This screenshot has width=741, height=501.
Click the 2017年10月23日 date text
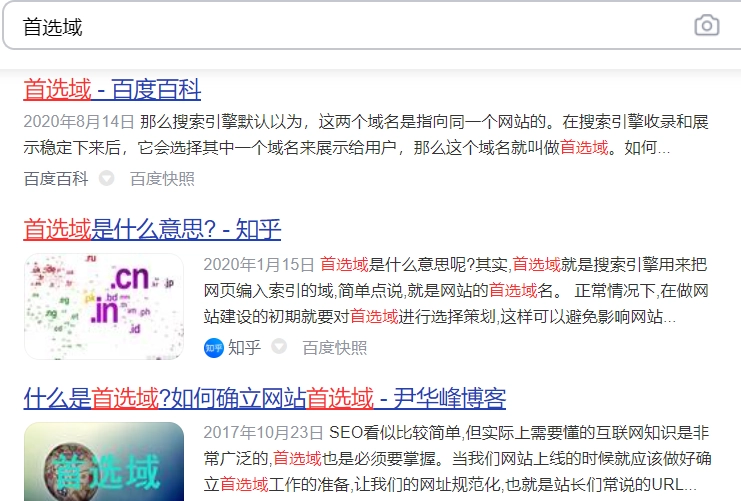(x=263, y=432)
